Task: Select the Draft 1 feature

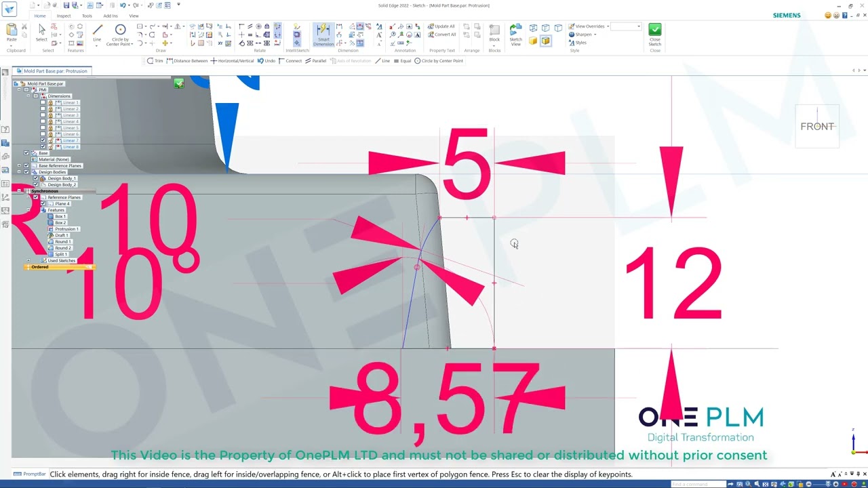Action: 58,235
